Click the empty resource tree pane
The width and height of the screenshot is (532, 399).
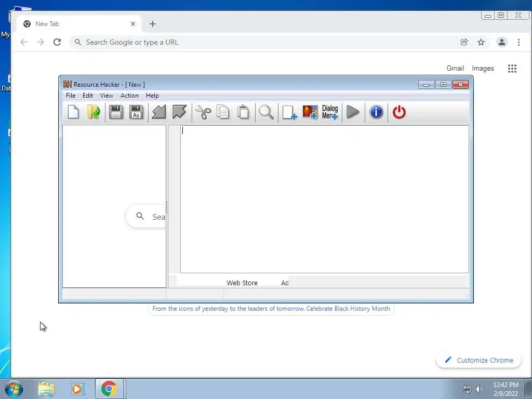tap(114, 206)
